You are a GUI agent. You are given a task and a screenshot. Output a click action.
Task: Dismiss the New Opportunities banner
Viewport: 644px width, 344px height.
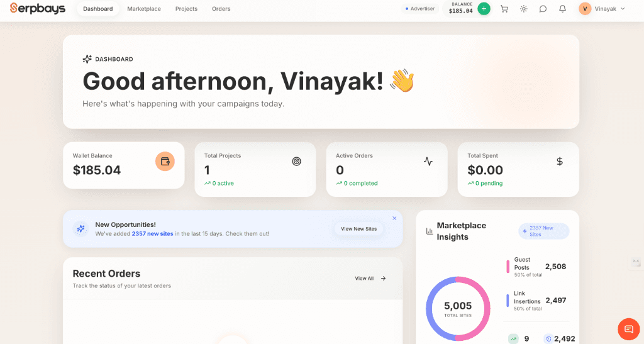[394, 218]
